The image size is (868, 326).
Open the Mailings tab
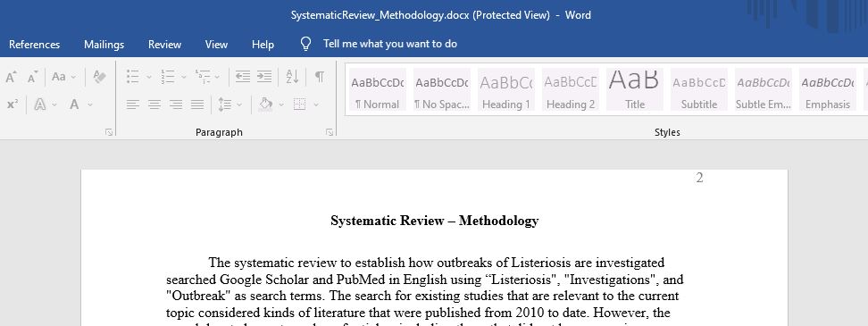pyautogui.click(x=104, y=45)
